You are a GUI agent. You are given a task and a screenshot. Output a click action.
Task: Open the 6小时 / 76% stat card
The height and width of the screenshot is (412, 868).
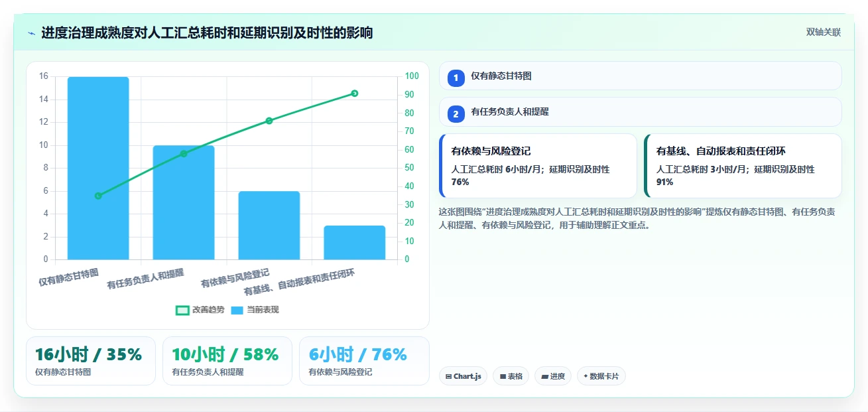pos(364,361)
